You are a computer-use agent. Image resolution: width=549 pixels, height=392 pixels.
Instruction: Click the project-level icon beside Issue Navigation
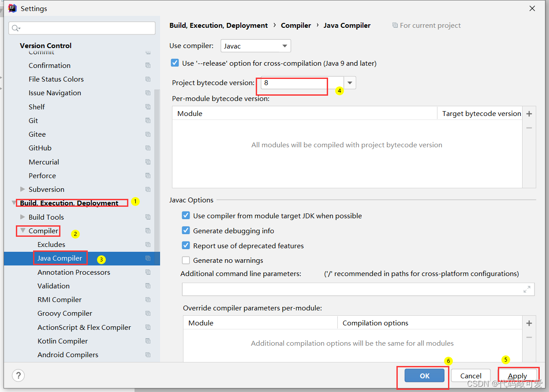(x=148, y=93)
